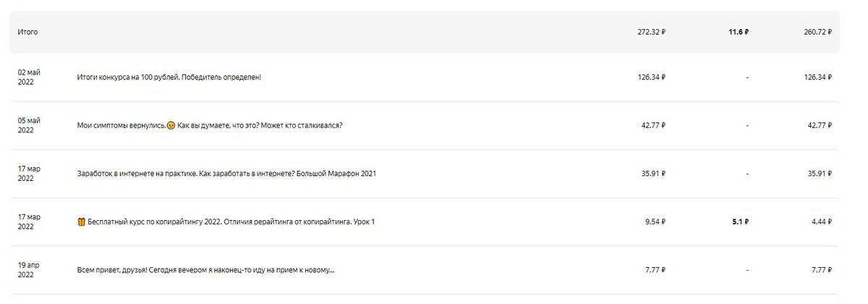Click 9.54 ₽ income in copywriting row
This screenshot has height=304, width=868.
653,221
